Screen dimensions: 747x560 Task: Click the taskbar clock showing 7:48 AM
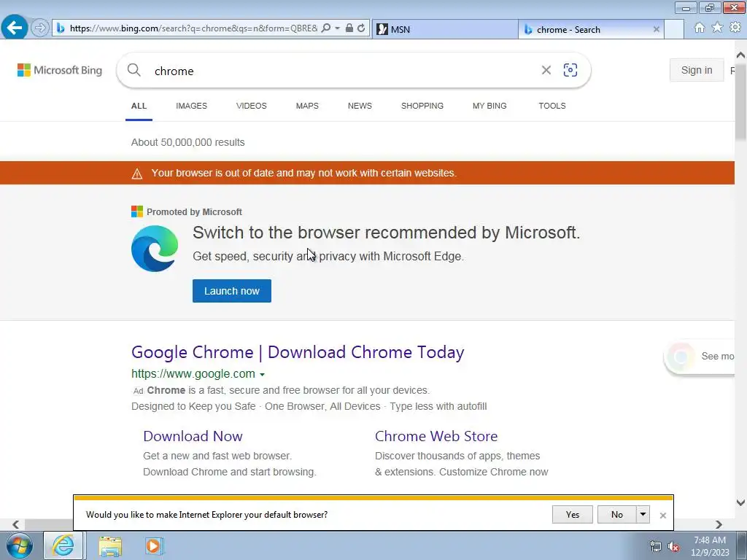[x=710, y=546]
